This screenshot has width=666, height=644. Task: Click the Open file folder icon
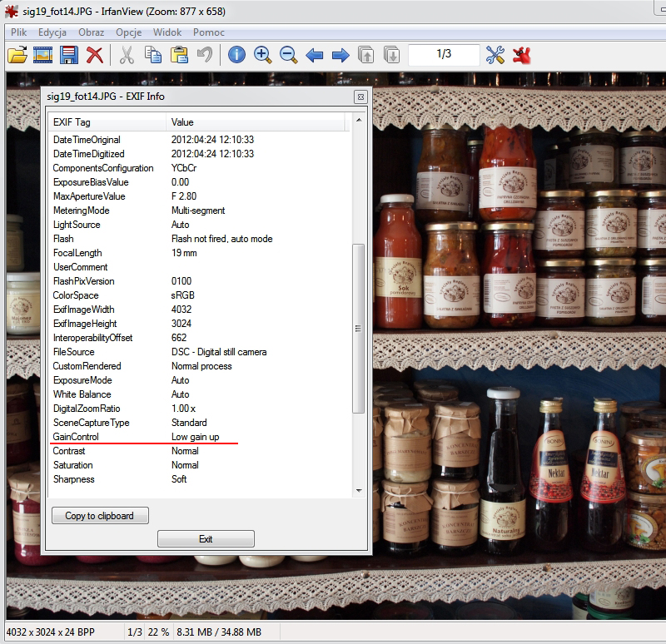17,55
